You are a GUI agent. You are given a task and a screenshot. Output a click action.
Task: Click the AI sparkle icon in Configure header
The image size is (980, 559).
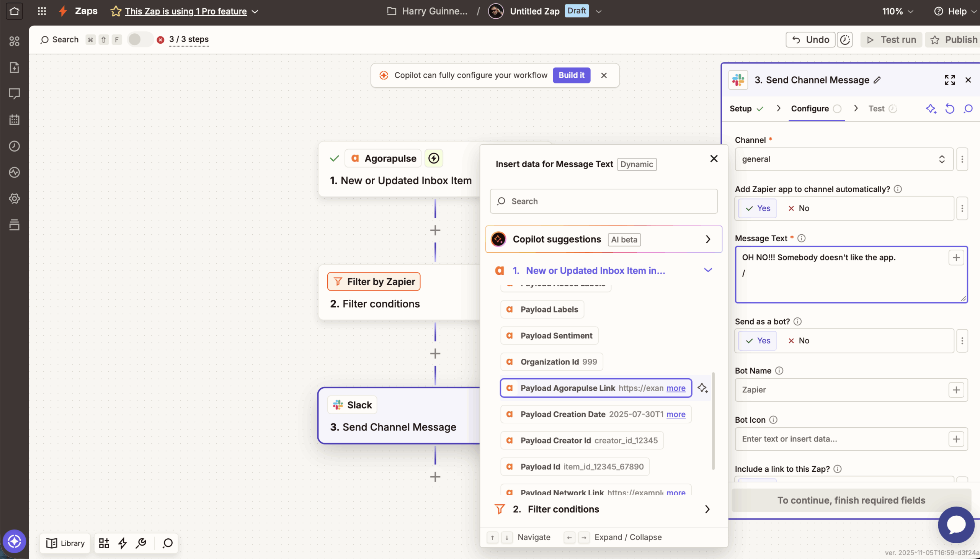931,109
